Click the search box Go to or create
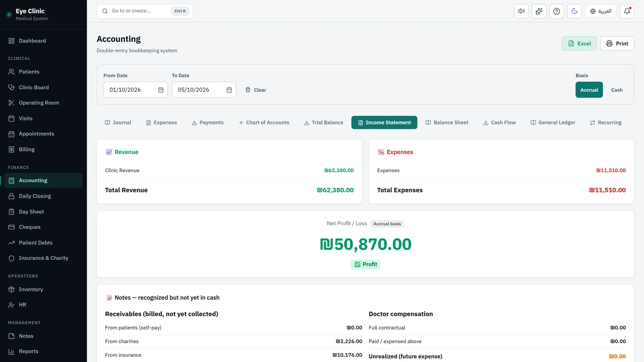 [145, 11]
